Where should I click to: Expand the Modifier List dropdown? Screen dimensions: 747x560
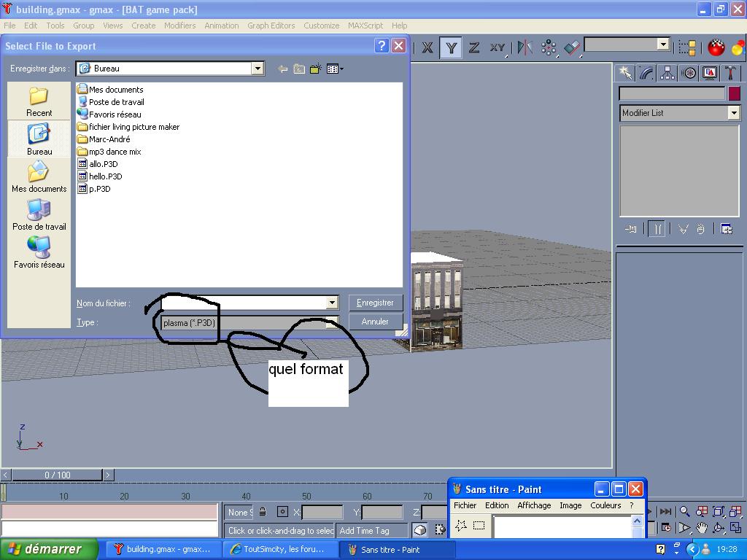click(734, 113)
